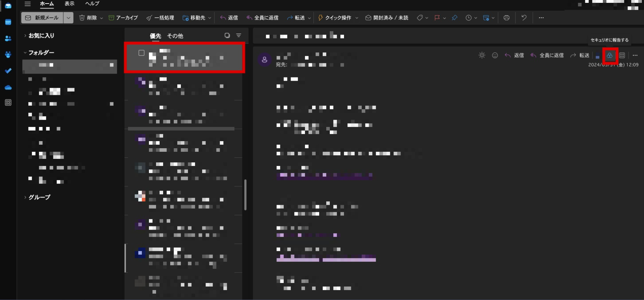Screen dimensions: 644x300
Task: Tick the checkbox on the first message
Action: [x=142, y=53]
